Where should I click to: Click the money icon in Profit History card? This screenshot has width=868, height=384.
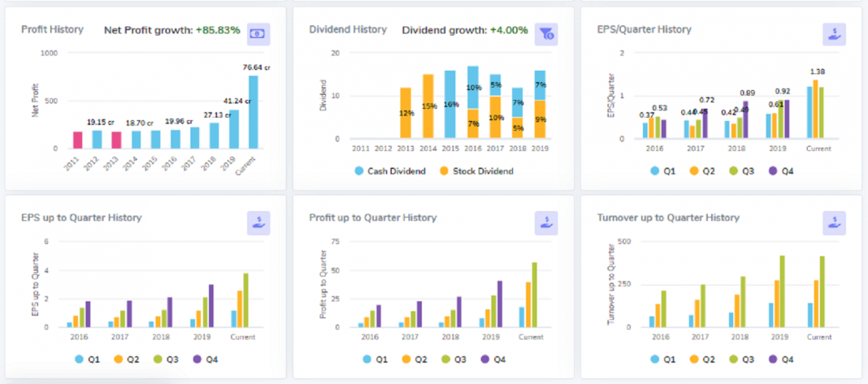point(258,33)
